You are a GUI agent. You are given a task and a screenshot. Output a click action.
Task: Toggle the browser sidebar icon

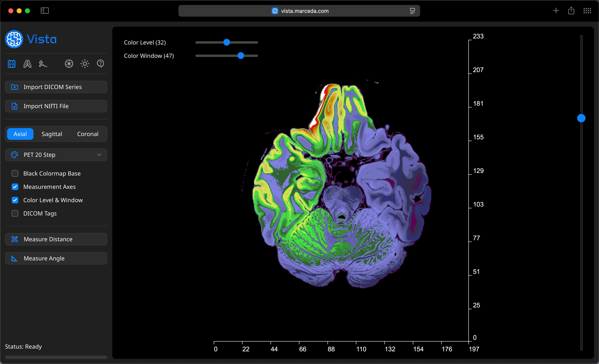click(45, 11)
